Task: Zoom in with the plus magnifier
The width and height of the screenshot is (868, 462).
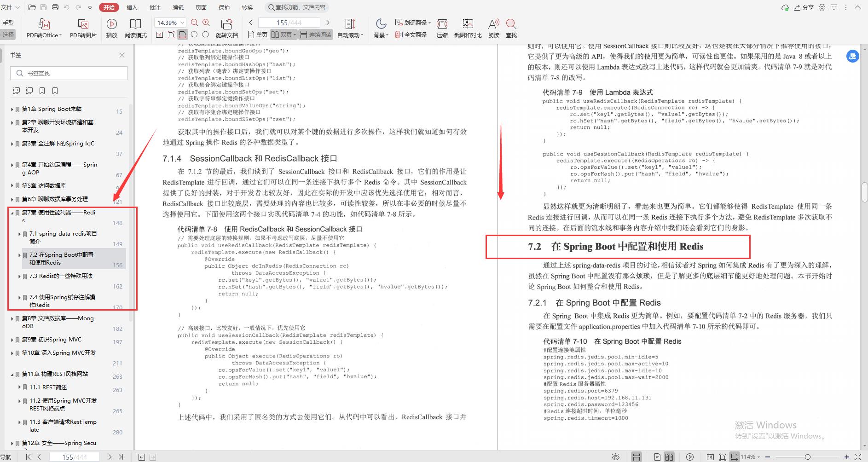Action: click(x=206, y=23)
